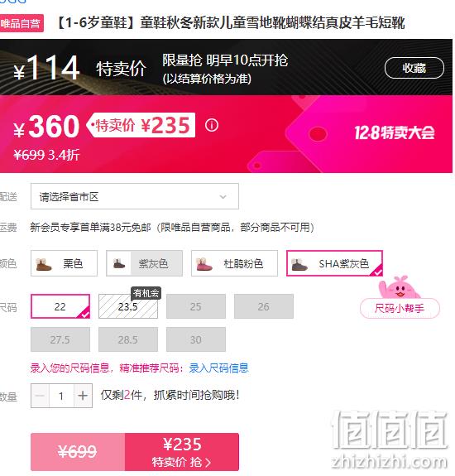Screen dimensions: 455x476
Task: Click the chestnut boot thumbnail icon
Action: click(43, 264)
